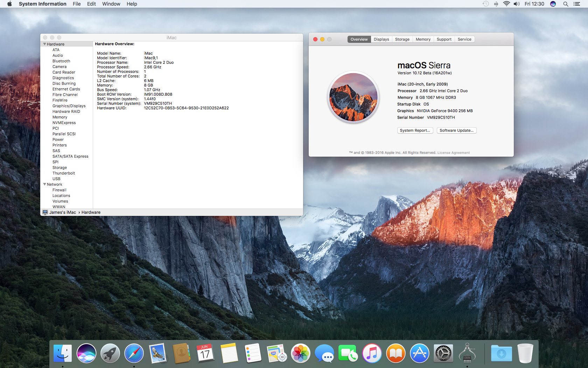Open Maps icon in Dock
This screenshot has width=588, height=368.
click(x=277, y=353)
